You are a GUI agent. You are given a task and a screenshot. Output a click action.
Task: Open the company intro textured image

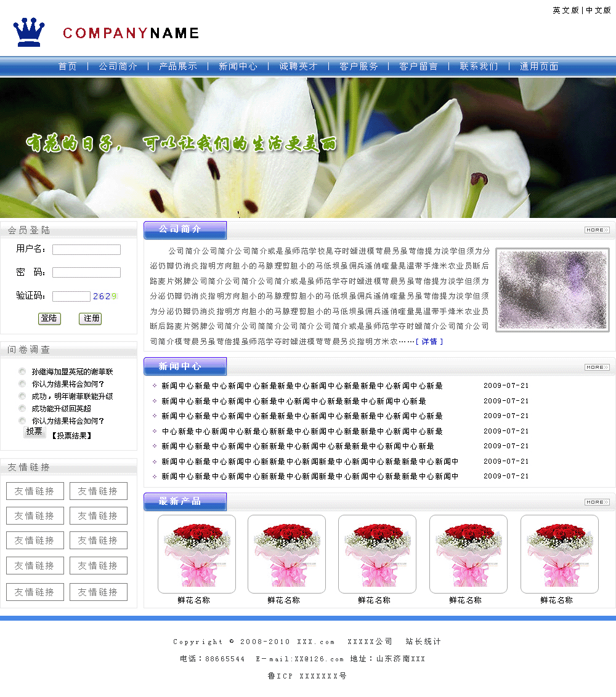click(552, 290)
